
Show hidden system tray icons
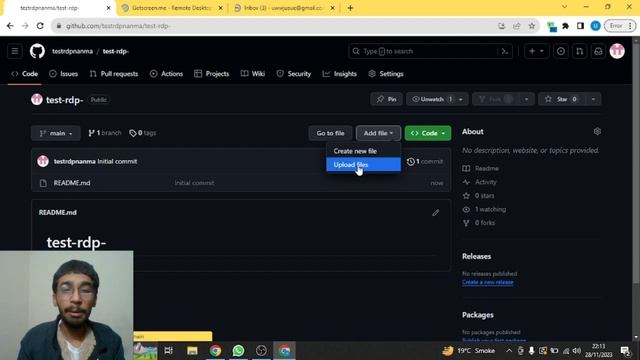pyautogui.click(x=509, y=351)
